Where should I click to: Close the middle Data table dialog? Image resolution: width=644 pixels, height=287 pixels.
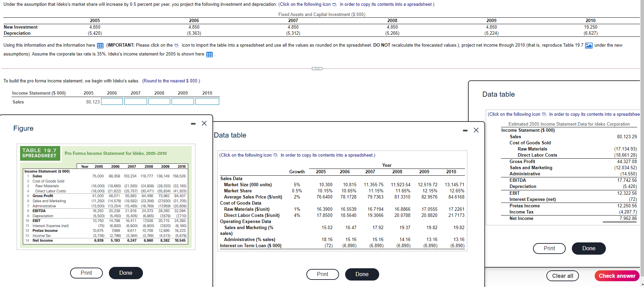pos(476,130)
